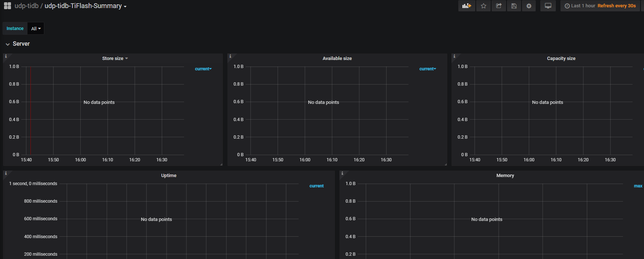Click info icon on Available size panel
The image size is (644, 259).
230,56
